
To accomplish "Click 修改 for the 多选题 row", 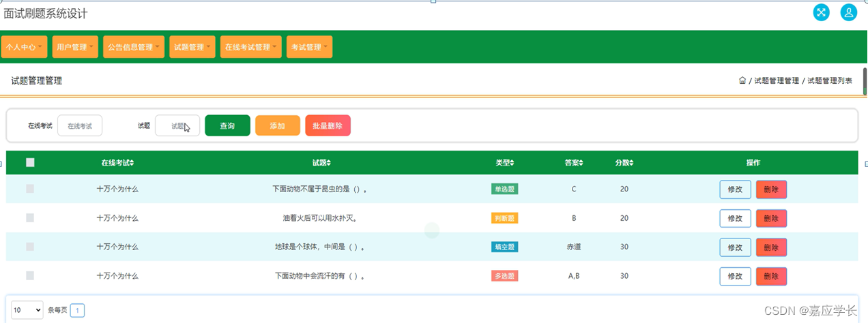I will point(735,276).
